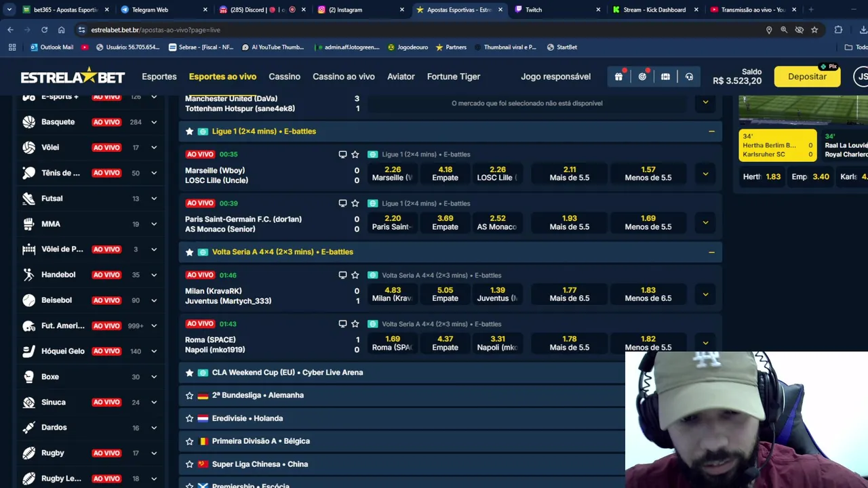Open the live support headset icon
Screen dimensions: 868x488
(689, 77)
